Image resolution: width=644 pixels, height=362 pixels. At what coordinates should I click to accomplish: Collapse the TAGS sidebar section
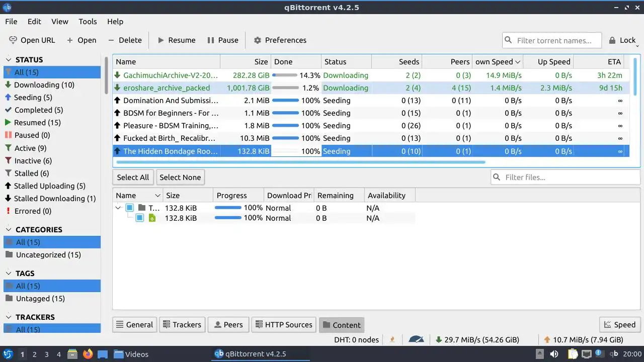8,274
